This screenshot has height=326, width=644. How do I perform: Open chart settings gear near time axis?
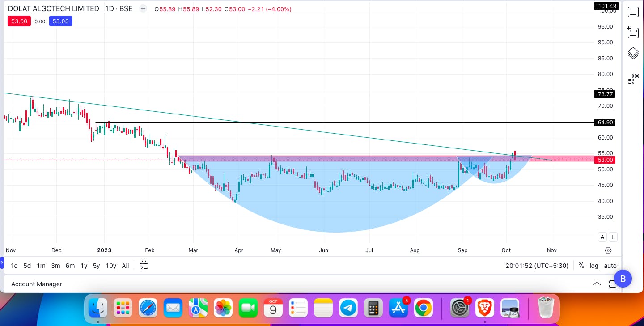point(608,250)
